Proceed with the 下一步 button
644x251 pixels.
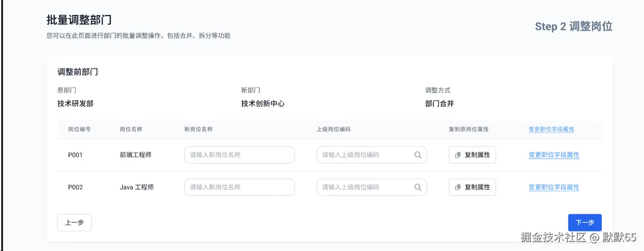point(584,222)
